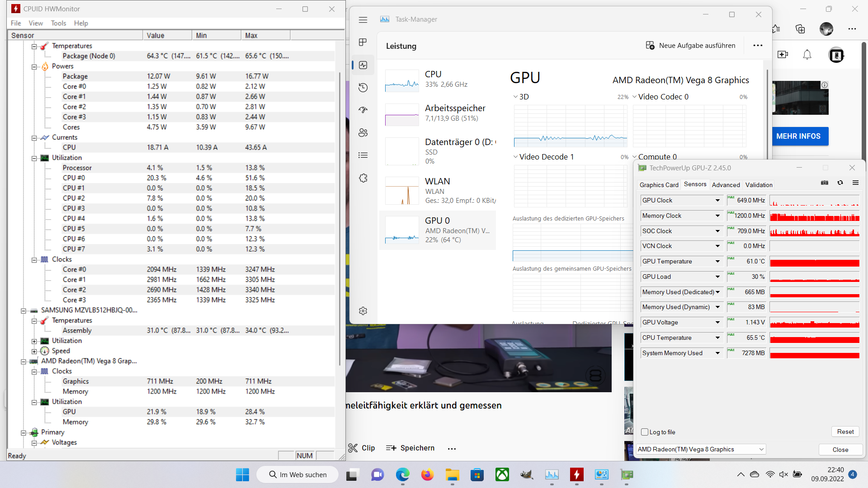868x488 pixels.
Task: Open Task-Manager settings gear
Action: pyautogui.click(x=363, y=310)
